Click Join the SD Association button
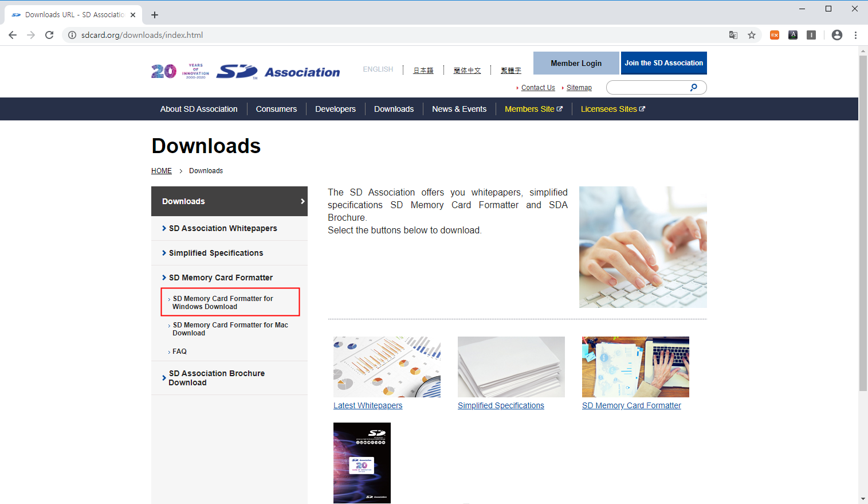The height and width of the screenshot is (504, 868). pos(663,63)
